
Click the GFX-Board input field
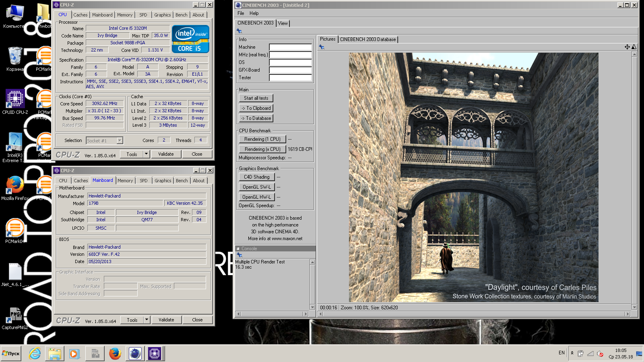[x=291, y=70]
